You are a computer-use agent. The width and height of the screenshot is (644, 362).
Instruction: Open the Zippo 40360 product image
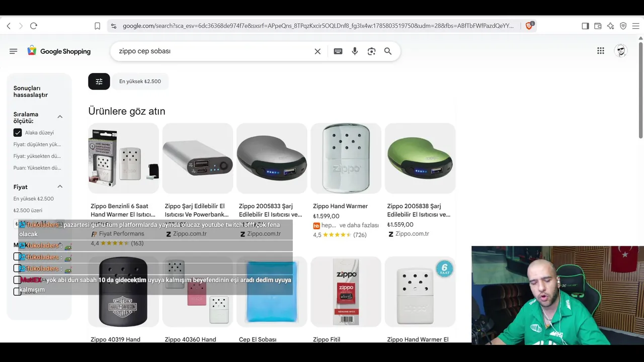click(x=198, y=292)
